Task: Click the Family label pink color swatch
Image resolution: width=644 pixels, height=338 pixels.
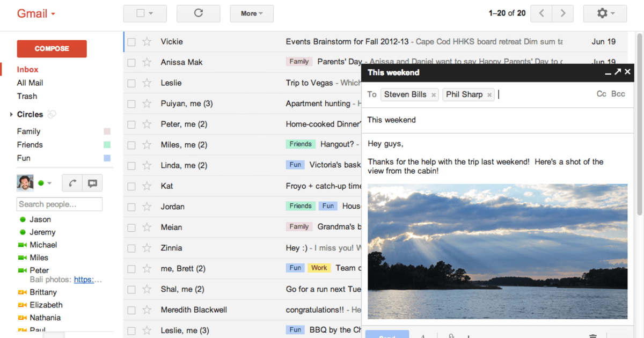Action: coord(107,131)
